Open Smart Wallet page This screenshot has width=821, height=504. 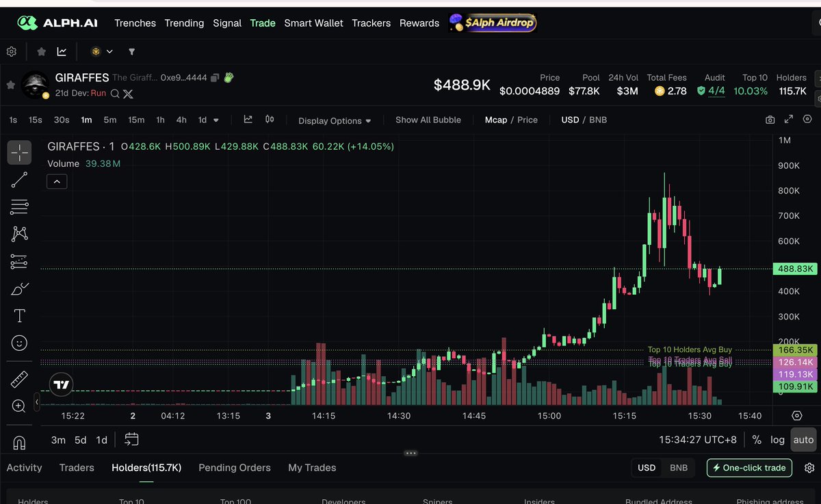click(x=314, y=23)
